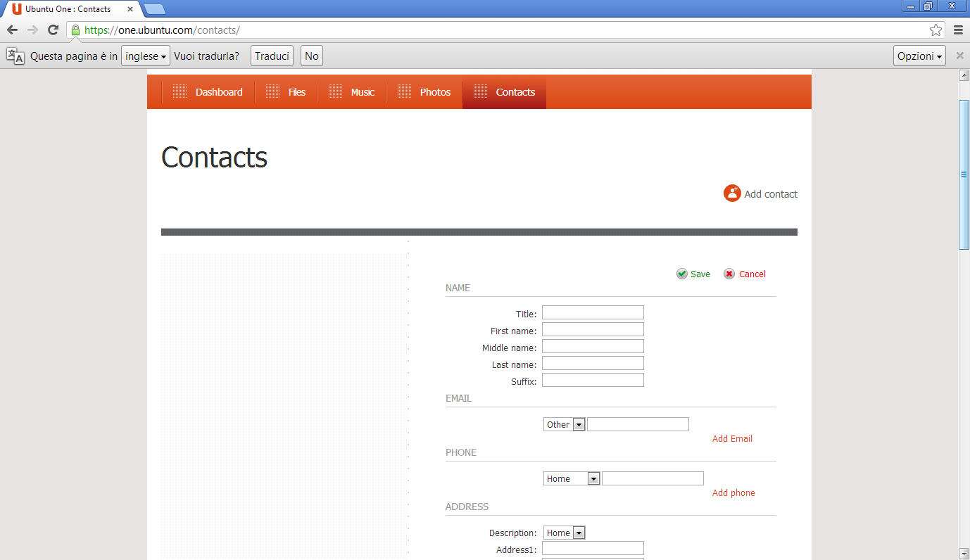Cancel editing the contact
The width and height of the screenshot is (970, 560).
pos(752,274)
